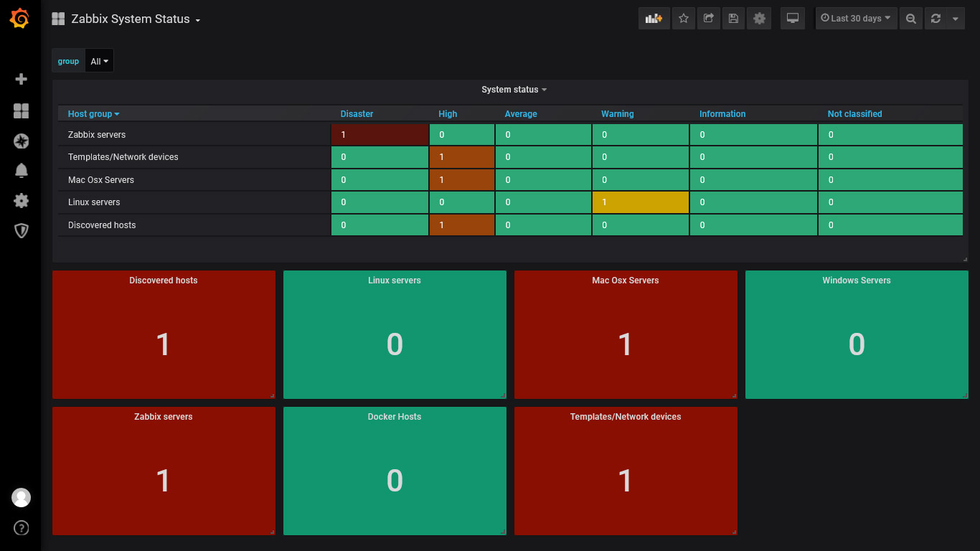The width and height of the screenshot is (980, 551).
Task: Open the Dashboards icon in sidebar
Action: [21, 110]
